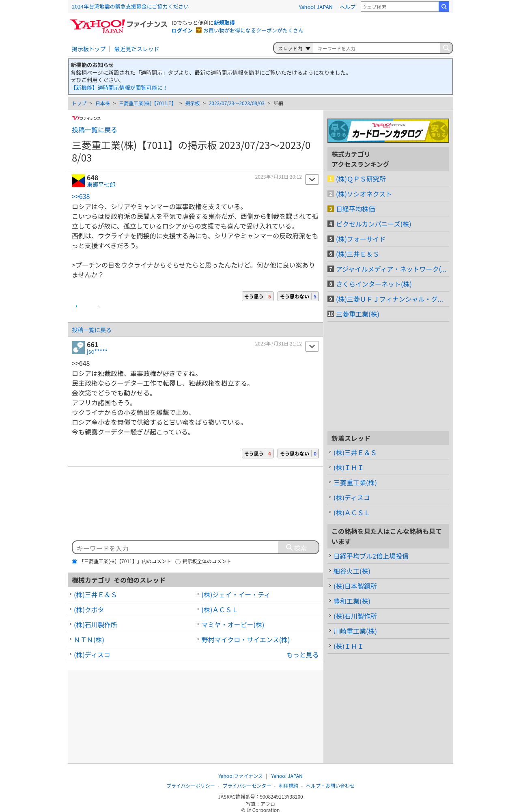Click the thread search magnifier icon

[x=446, y=48]
